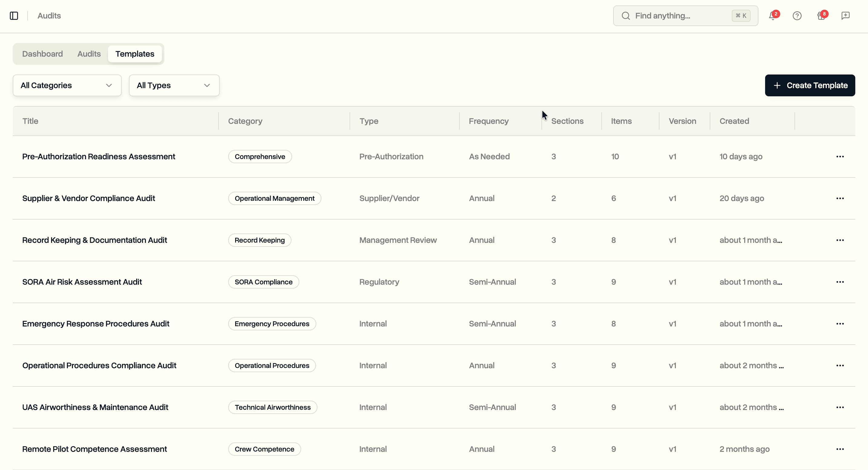The image size is (868, 470).
Task: Click the Create Template button
Action: click(x=810, y=85)
